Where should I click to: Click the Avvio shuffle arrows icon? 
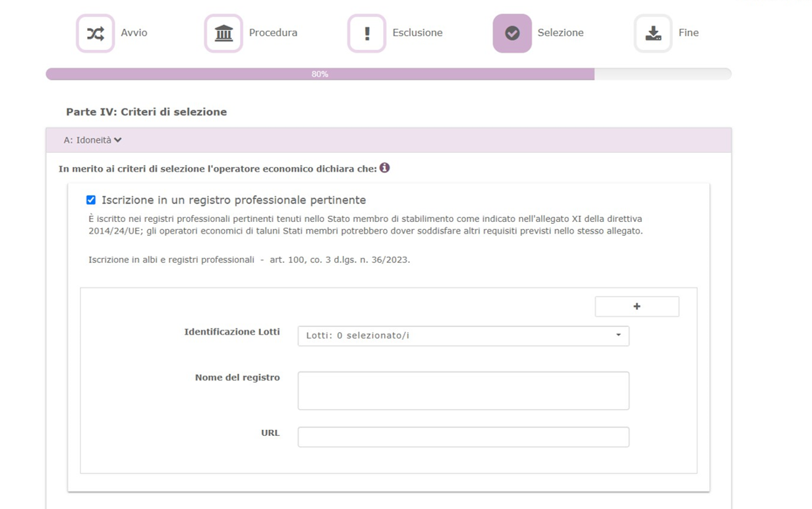[x=96, y=34]
